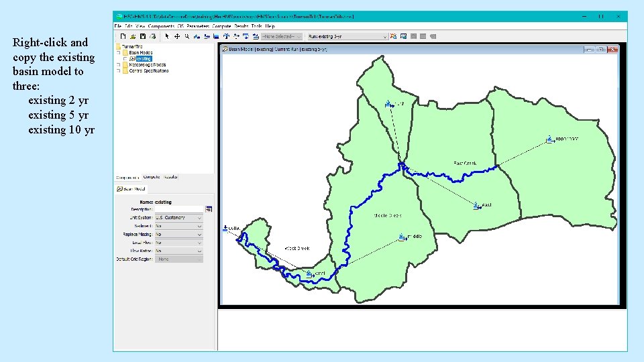Open the Tools menu
Screen dimensions: 644x362
tap(257, 26)
